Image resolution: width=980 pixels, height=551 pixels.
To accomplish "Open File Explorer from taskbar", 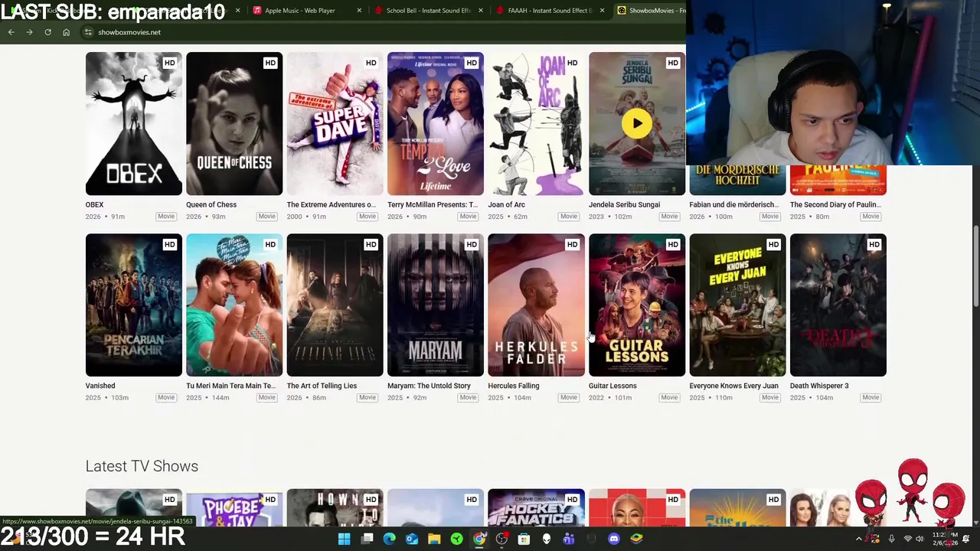I will pyautogui.click(x=434, y=539).
